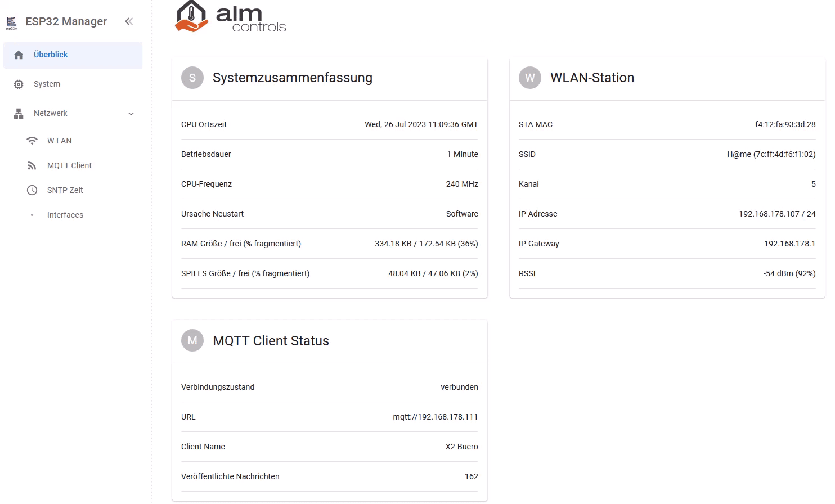Viewport: 835px width, 504px height.
Task: Go to the W-LAN settings
Action: pyautogui.click(x=73, y=141)
